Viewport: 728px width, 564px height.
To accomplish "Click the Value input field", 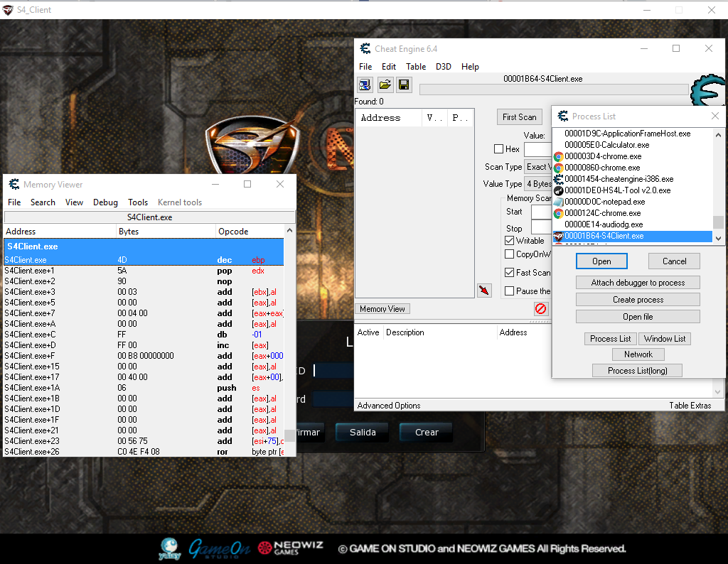I will point(537,149).
